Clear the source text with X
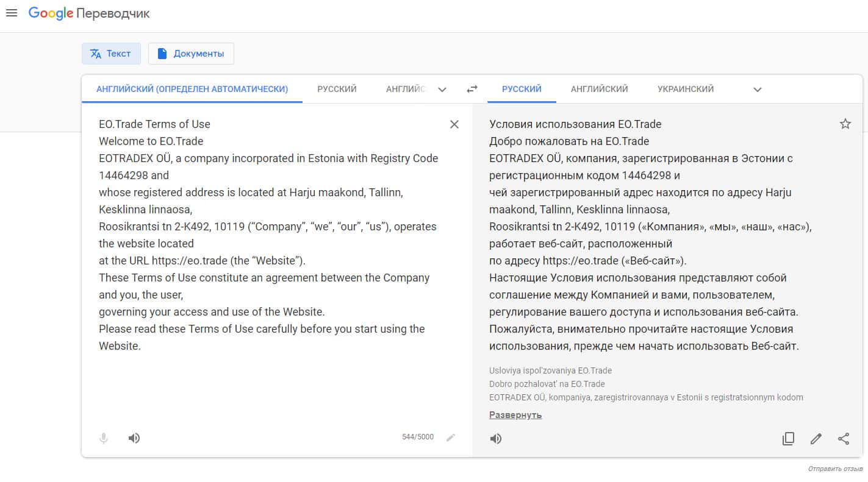This screenshot has height=482, width=868. point(454,124)
